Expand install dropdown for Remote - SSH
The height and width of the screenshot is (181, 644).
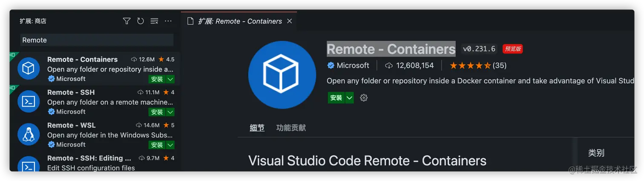170,112
